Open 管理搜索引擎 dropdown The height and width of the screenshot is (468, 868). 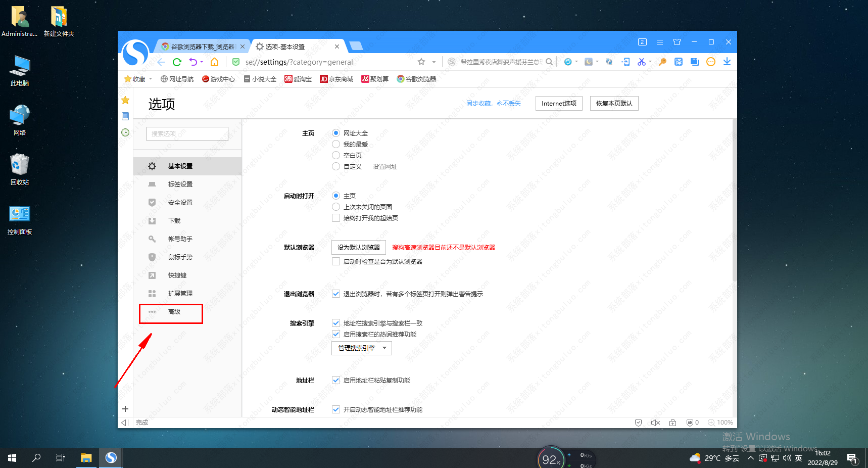pos(362,348)
